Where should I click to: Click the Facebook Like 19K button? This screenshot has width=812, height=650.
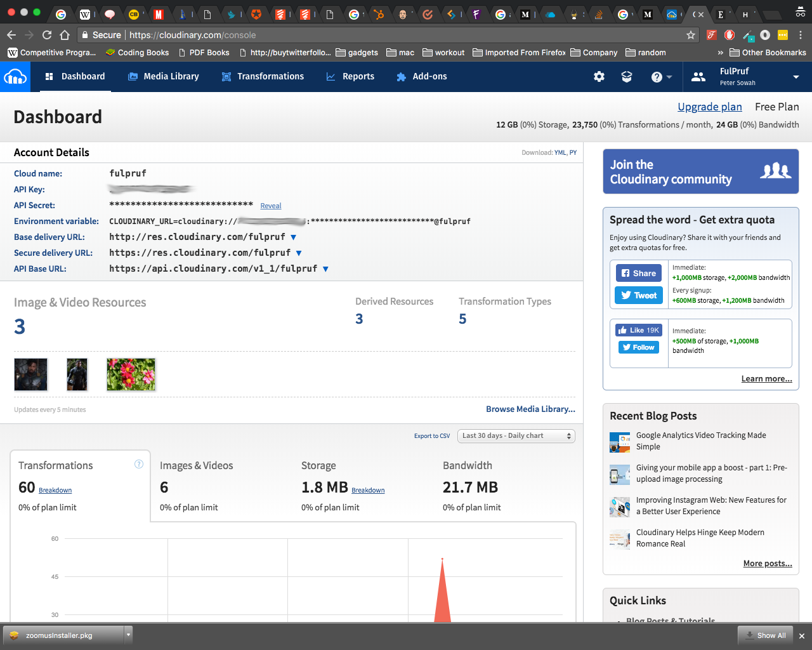pos(639,330)
